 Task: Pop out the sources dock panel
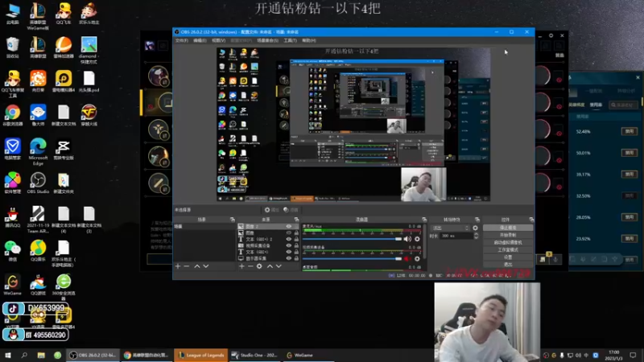(x=296, y=220)
